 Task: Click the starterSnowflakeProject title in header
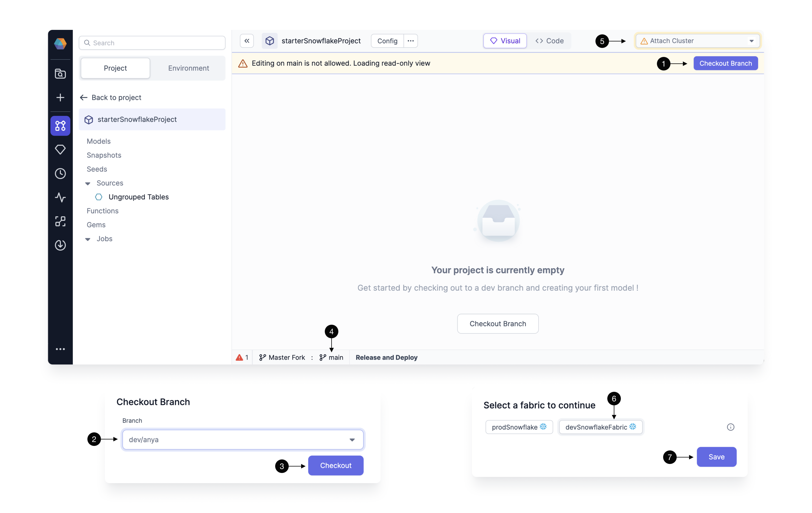pyautogui.click(x=321, y=41)
